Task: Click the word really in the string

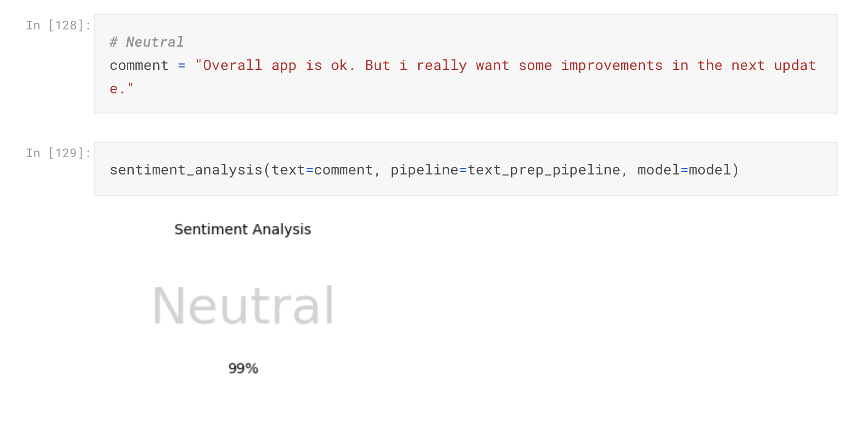Action: (441, 65)
